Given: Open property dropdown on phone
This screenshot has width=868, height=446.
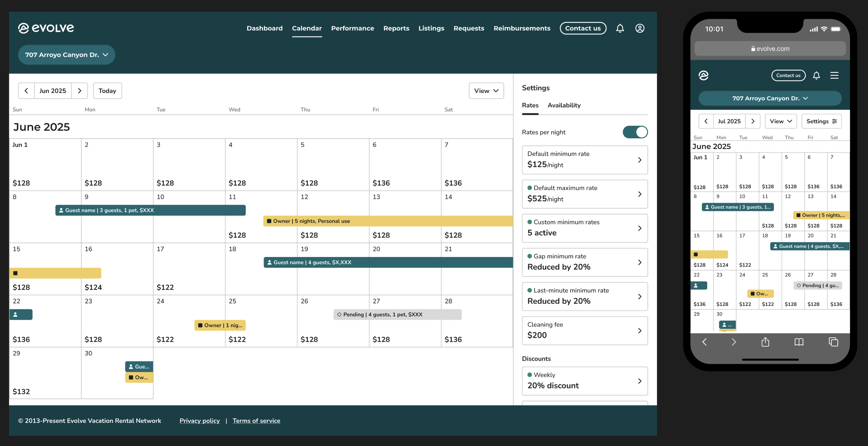Looking at the screenshot, I should [x=770, y=98].
